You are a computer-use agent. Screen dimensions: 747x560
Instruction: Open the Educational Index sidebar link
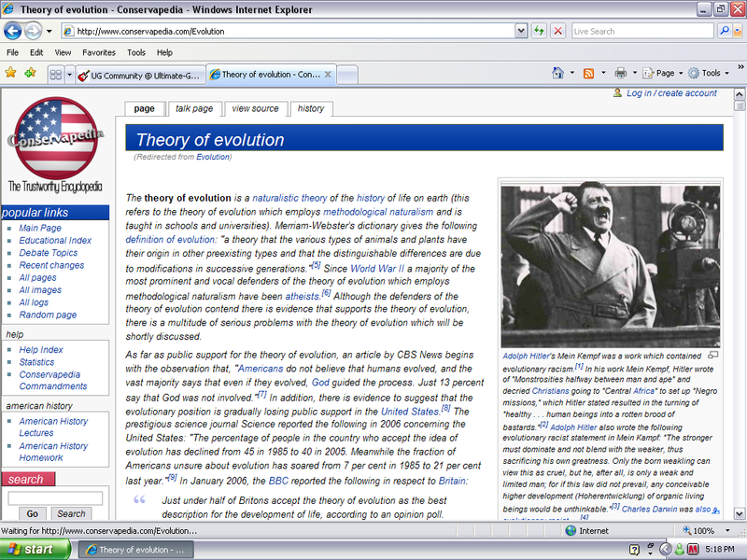(55, 240)
